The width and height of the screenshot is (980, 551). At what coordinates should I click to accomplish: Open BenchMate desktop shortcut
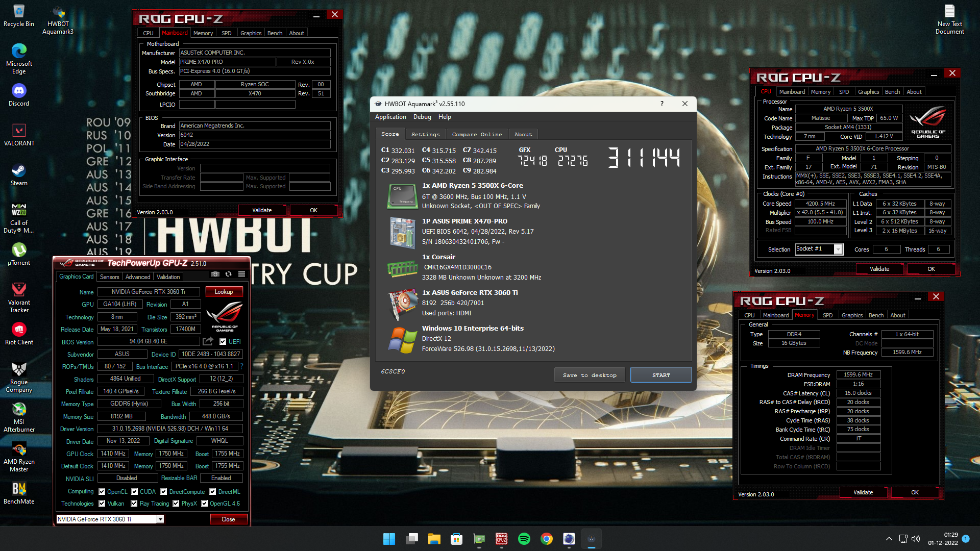pyautogui.click(x=19, y=493)
